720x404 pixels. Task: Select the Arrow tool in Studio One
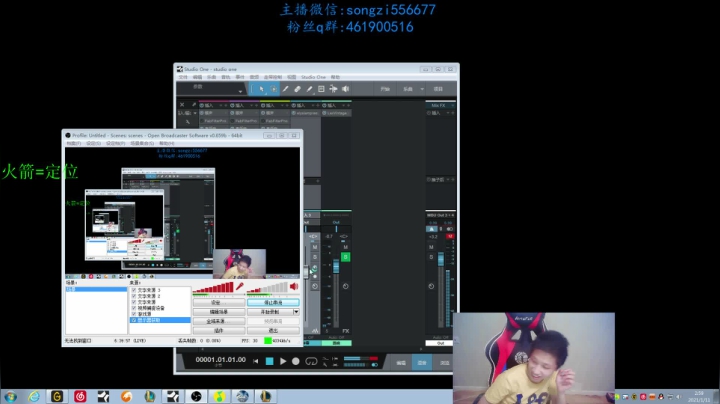(x=261, y=89)
